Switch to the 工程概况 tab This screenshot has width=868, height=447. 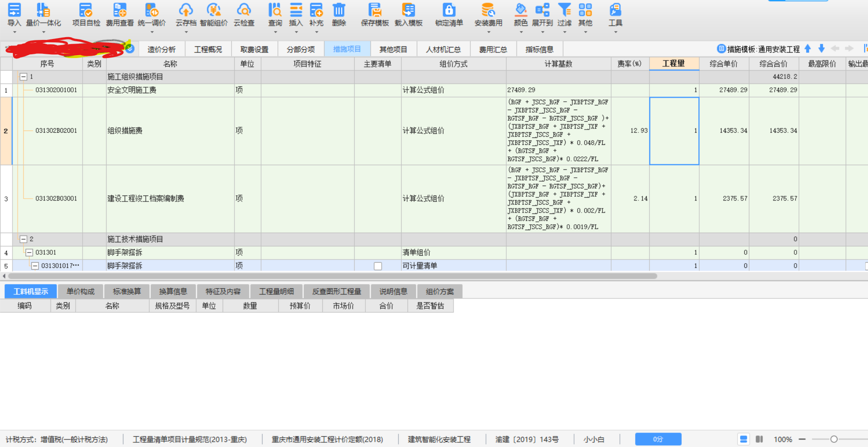click(x=208, y=49)
